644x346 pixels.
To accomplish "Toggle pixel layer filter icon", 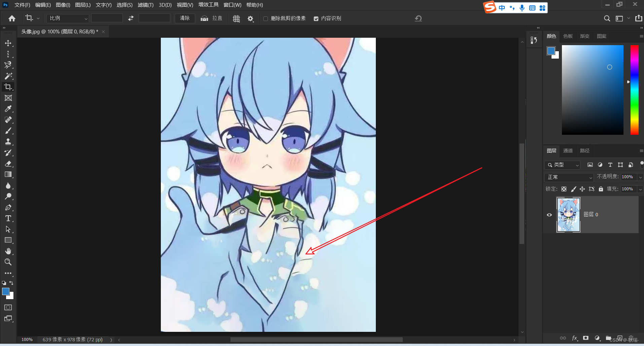I will pos(590,165).
